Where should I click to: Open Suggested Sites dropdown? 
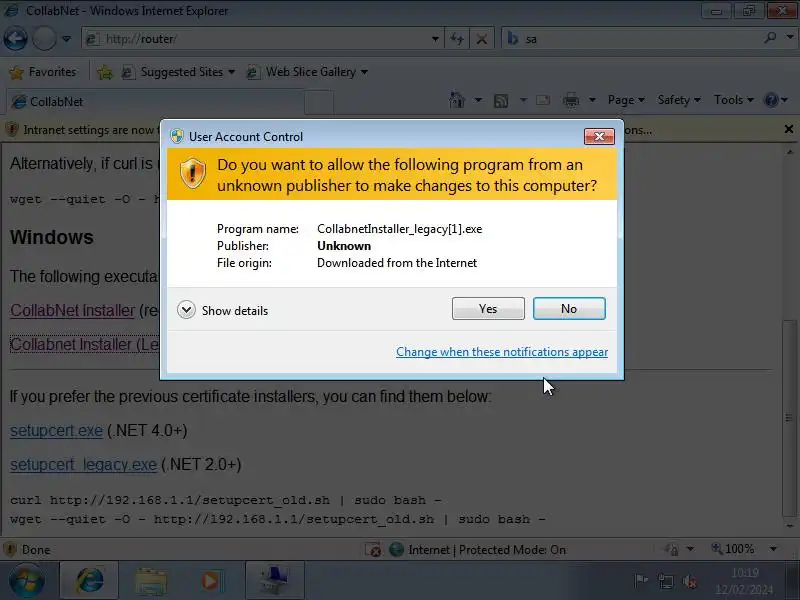pyautogui.click(x=179, y=72)
